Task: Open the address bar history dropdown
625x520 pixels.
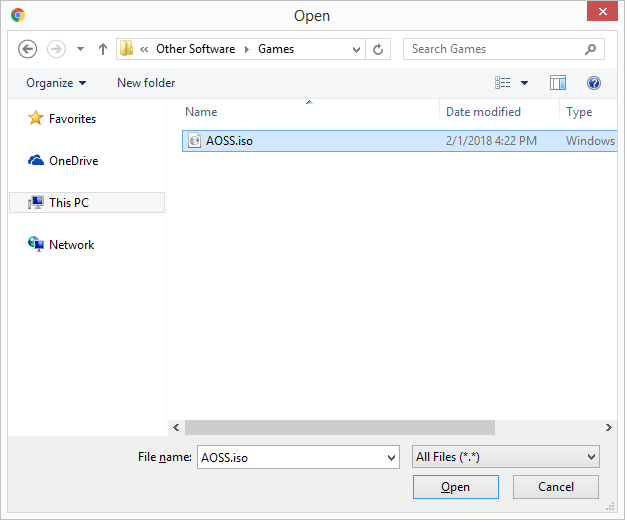Action: [x=356, y=49]
